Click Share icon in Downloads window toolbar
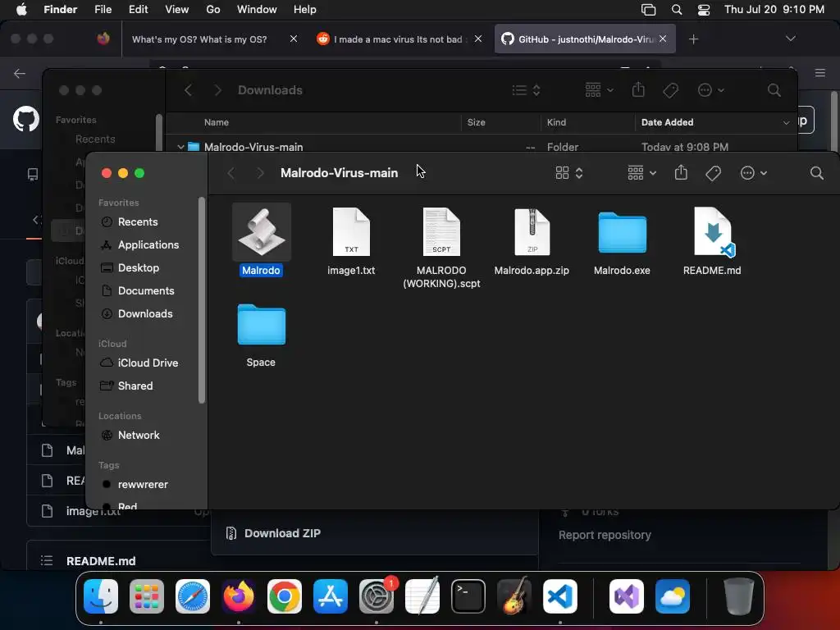840x630 pixels. 638,89
